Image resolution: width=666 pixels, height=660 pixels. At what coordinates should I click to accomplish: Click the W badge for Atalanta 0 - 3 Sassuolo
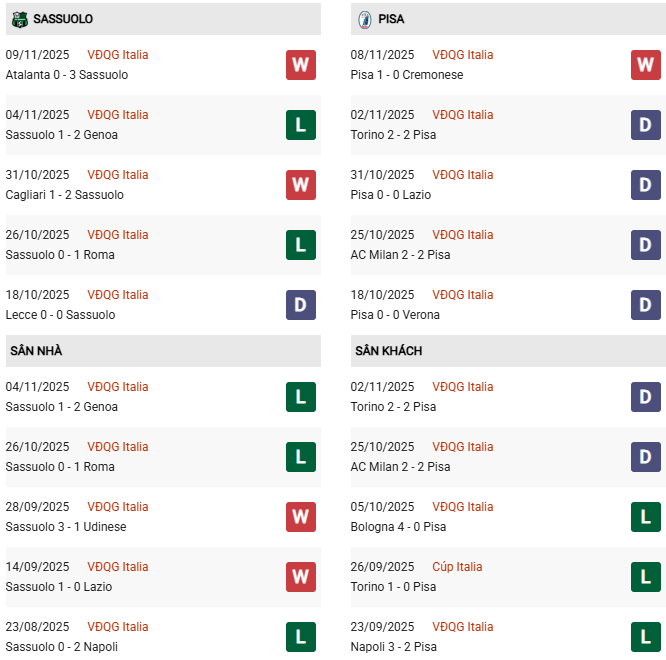click(300, 65)
